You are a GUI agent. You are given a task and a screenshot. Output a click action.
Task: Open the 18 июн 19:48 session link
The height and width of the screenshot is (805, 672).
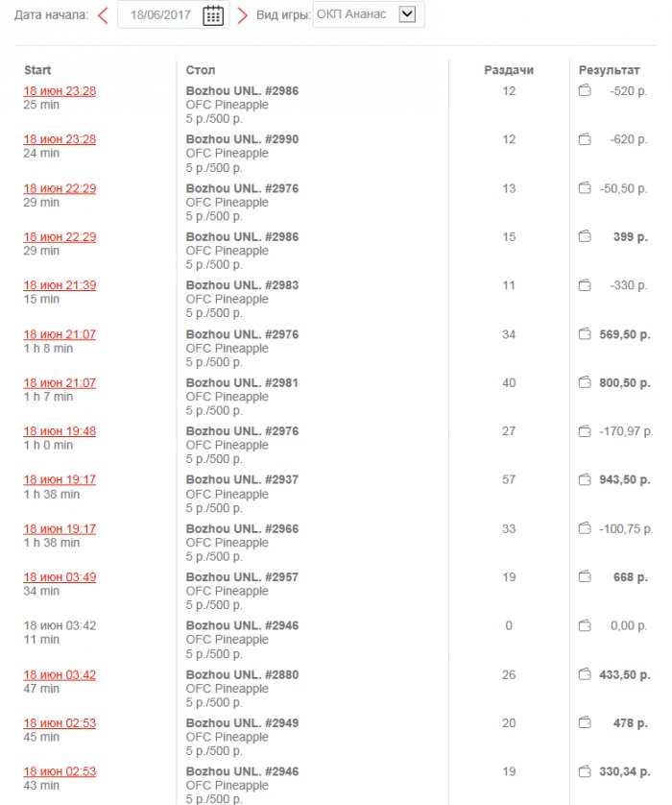pyautogui.click(x=60, y=431)
